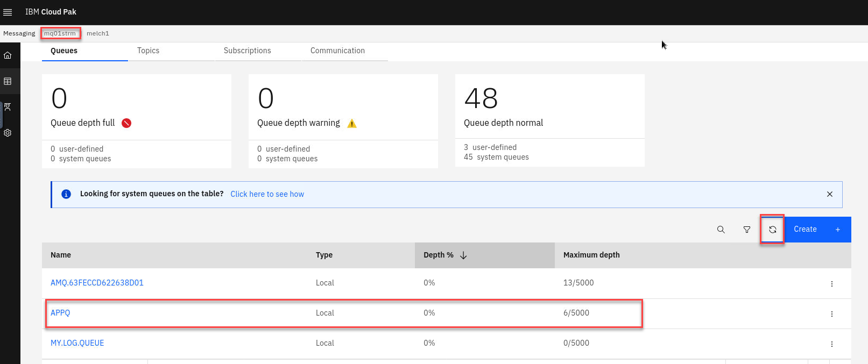The image size is (868, 364).
Task: Open overflow menu for APPQ row
Action: 831,314
